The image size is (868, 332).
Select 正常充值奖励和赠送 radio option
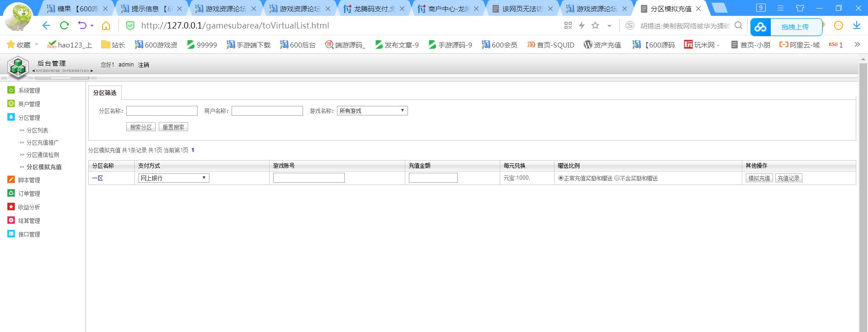(x=561, y=178)
